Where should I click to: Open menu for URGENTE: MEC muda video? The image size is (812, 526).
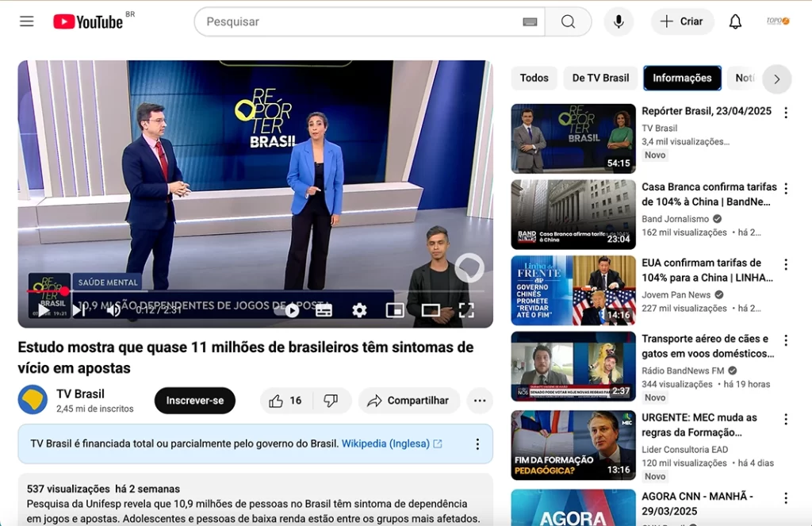click(x=786, y=419)
